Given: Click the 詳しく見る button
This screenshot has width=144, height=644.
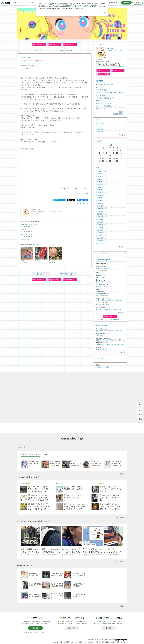Looking at the screenshot, I should 72,628.
